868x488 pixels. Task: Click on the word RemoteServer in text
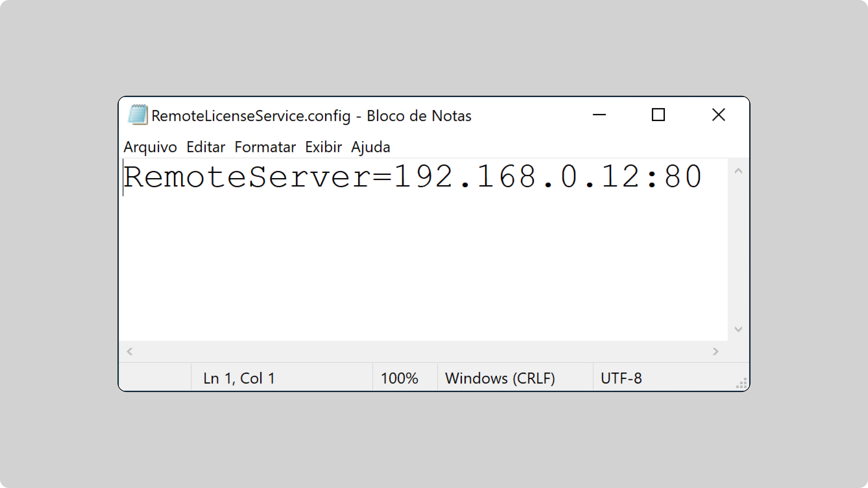point(247,176)
